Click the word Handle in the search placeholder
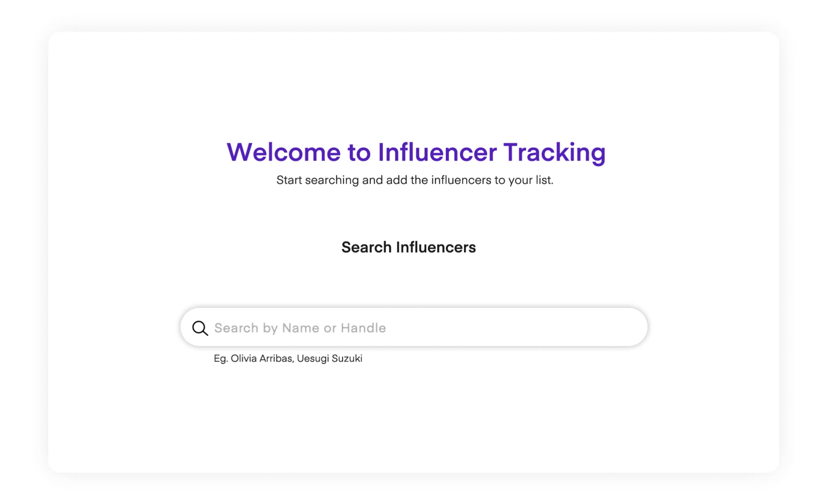The height and width of the screenshot is (504, 827). click(x=363, y=328)
